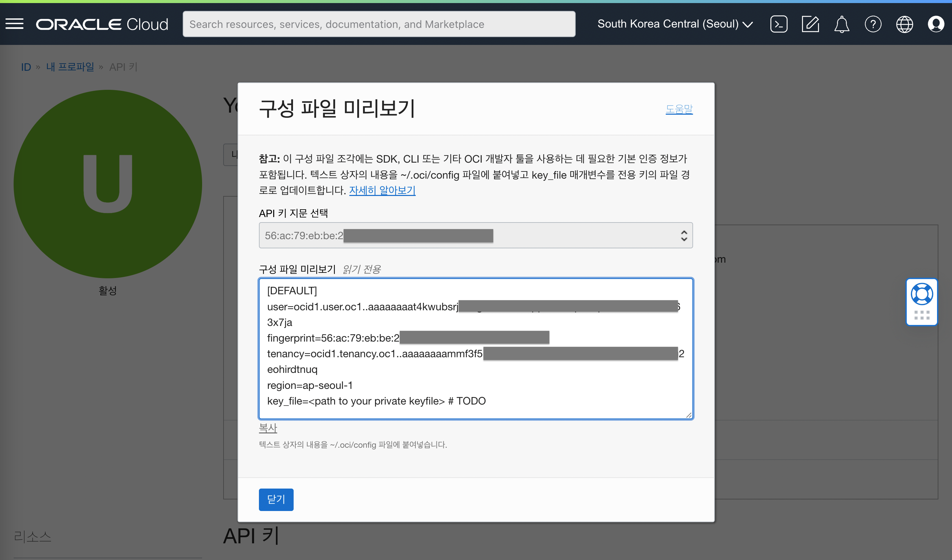Open the 도움말 help link
Image resolution: width=952 pixels, height=560 pixels.
679,109
